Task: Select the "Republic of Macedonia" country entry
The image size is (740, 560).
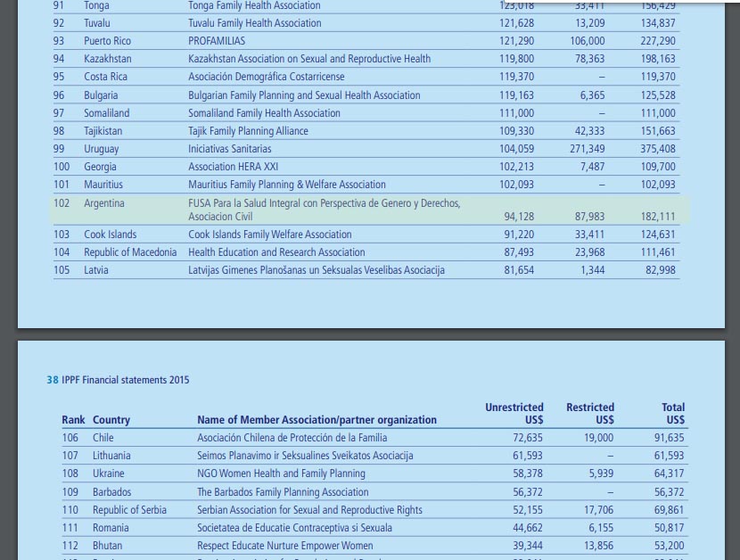Action: click(x=130, y=252)
